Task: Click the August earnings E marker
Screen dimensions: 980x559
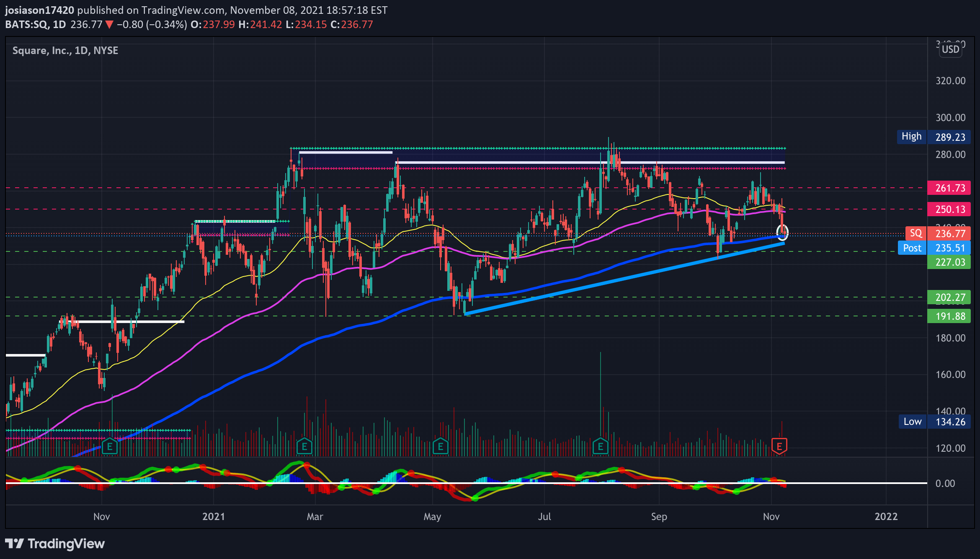Action: pyautogui.click(x=601, y=447)
